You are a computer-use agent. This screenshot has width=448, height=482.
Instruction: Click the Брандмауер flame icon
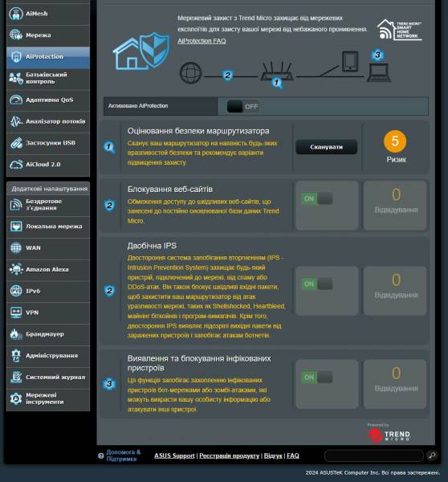click(16, 334)
